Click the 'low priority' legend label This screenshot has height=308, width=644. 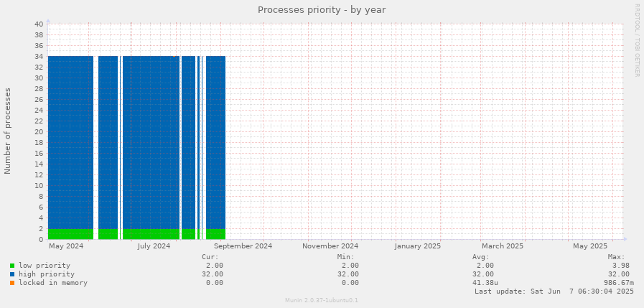point(45,266)
